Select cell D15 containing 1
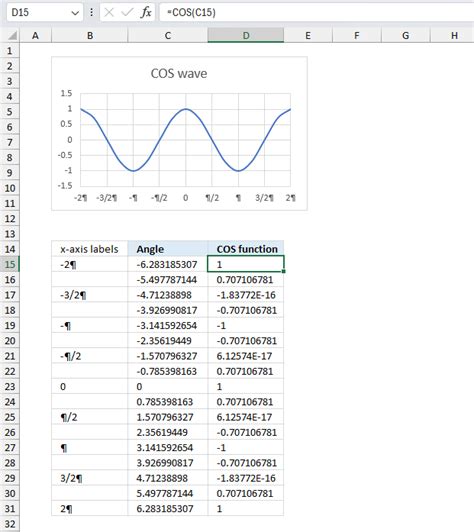474x532 pixels. tap(246, 264)
